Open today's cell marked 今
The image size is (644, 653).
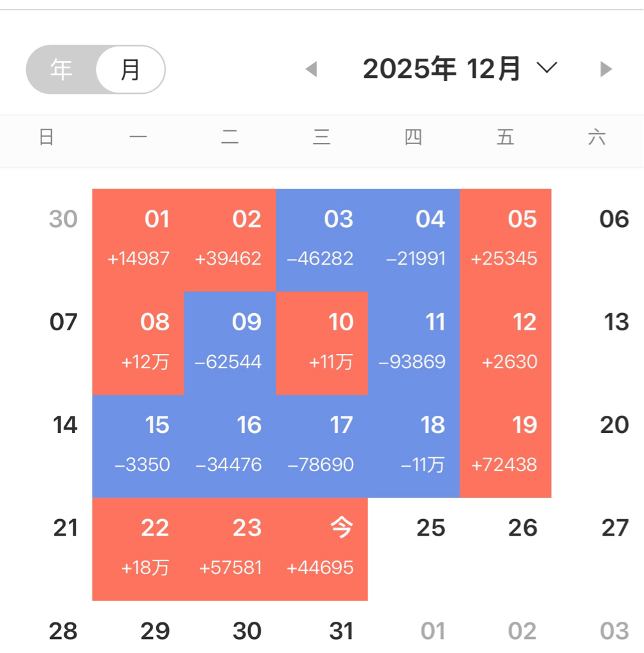click(322, 548)
